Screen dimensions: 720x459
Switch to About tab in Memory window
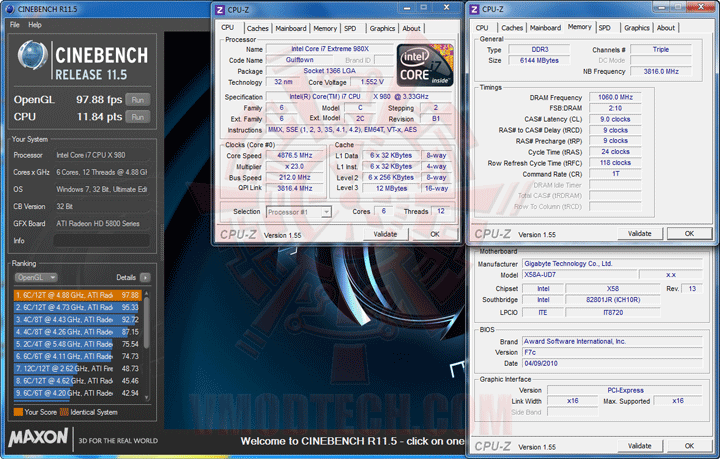pos(666,28)
